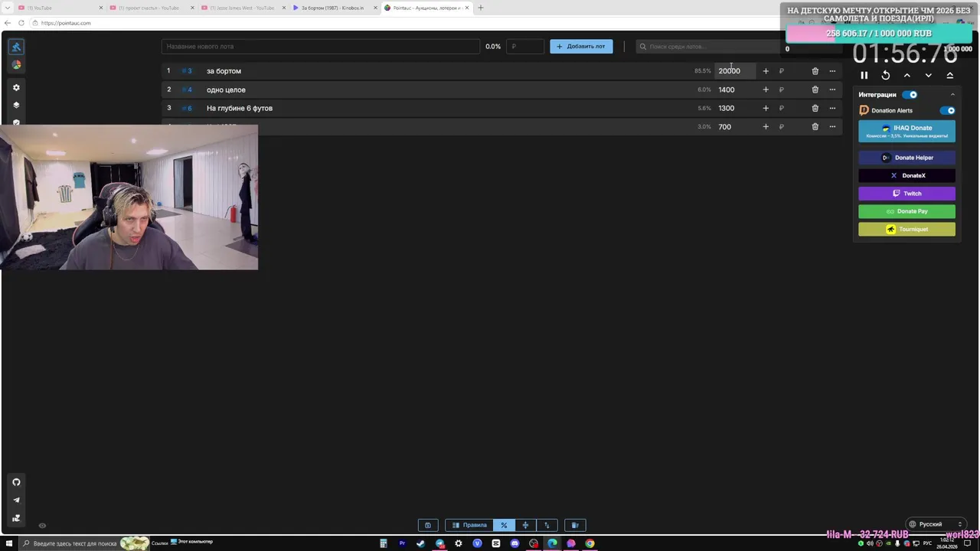980x551 pixels.
Task: Connect IHAQ Donate integration
Action: [906, 132]
